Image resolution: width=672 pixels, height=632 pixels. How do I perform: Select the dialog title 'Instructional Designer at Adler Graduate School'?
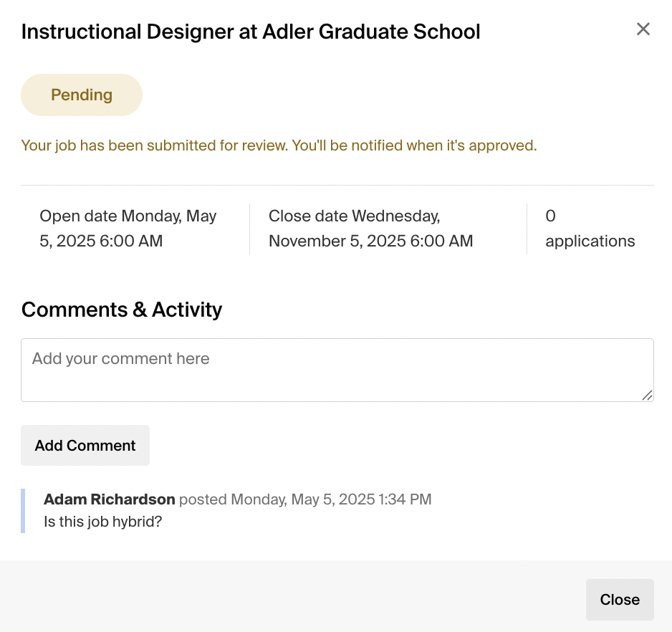pyautogui.click(x=251, y=32)
